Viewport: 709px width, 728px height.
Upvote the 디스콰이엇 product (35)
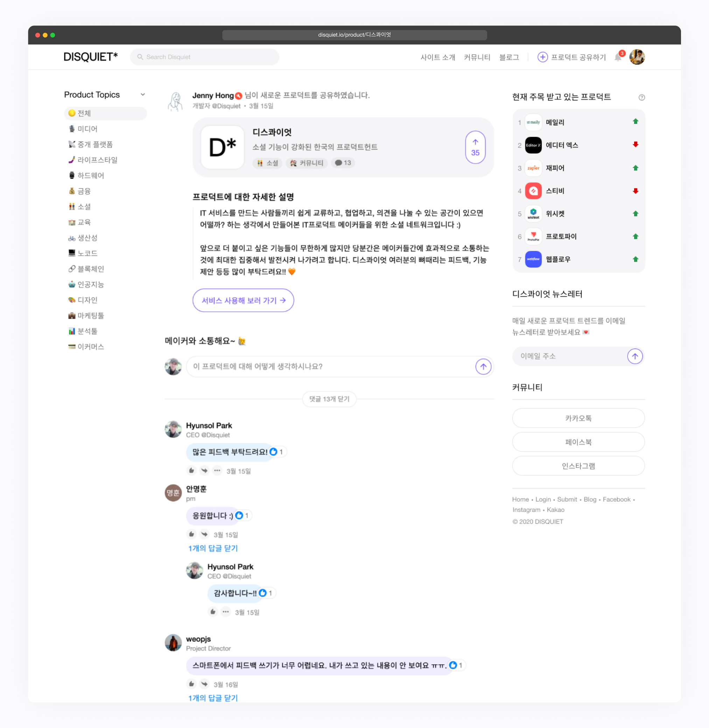coord(475,147)
